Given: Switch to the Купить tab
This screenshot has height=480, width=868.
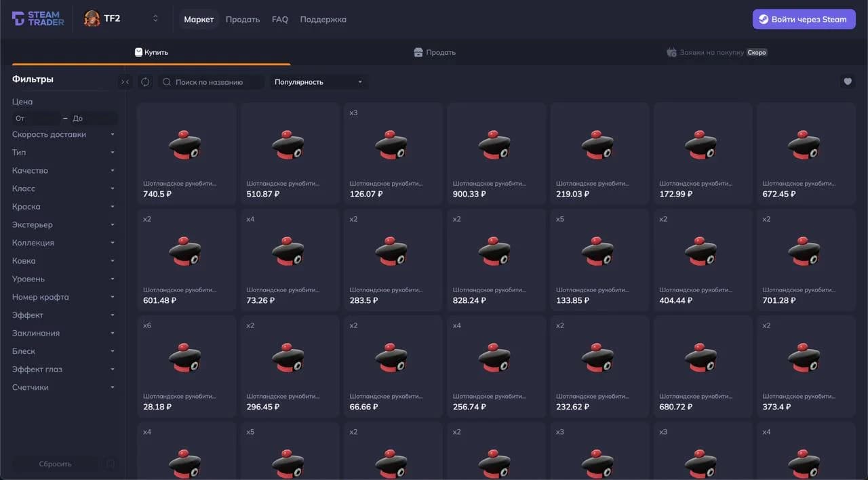Looking at the screenshot, I should pyautogui.click(x=151, y=52).
